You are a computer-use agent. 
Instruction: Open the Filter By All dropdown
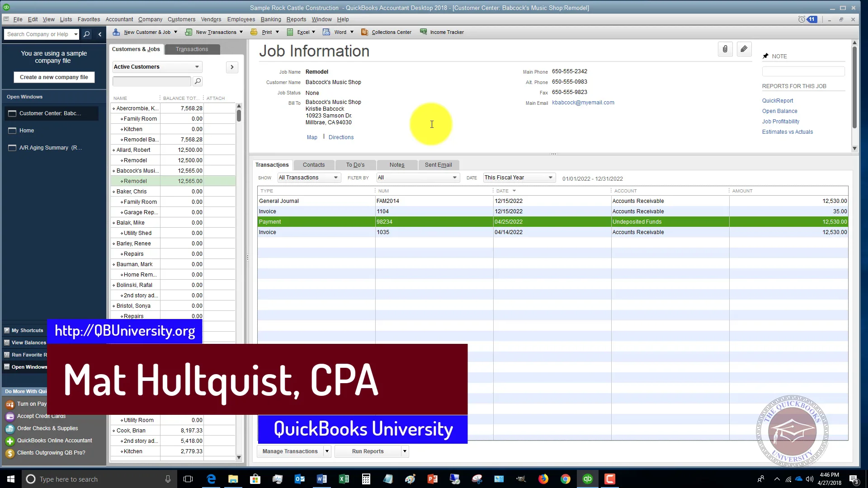pyautogui.click(x=418, y=178)
